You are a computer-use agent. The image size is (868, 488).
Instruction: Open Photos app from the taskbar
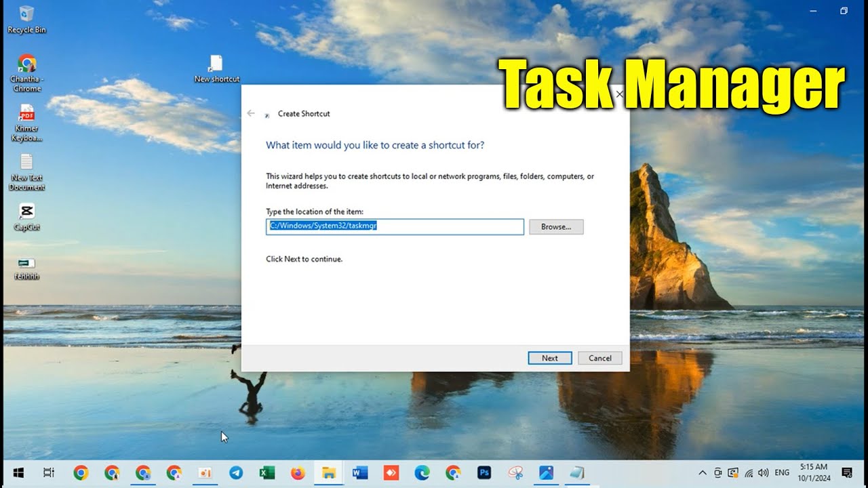coord(547,473)
